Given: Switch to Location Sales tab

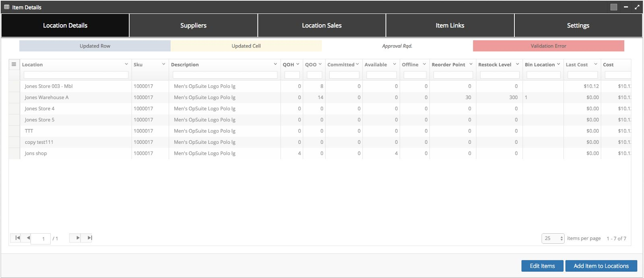Looking at the screenshot, I should coord(322,25).
